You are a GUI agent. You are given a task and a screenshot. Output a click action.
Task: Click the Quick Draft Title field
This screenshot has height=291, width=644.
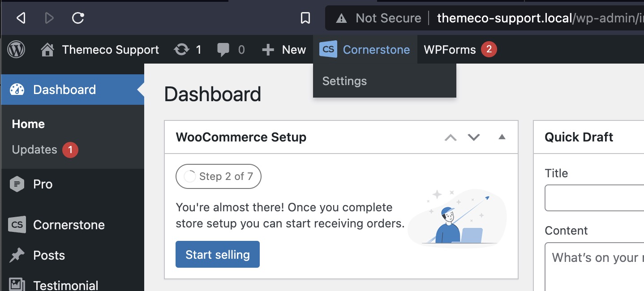594,198
